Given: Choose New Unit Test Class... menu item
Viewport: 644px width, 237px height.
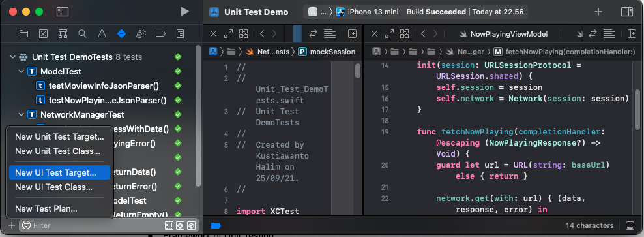Looking at the screenshot, I should (x=59, y=151).
